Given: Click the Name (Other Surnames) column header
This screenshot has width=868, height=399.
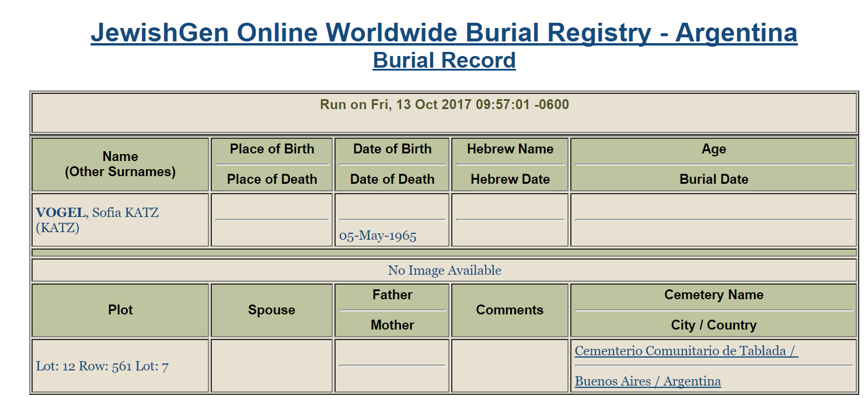Looking at the screenshot, I should coord(120,164).
